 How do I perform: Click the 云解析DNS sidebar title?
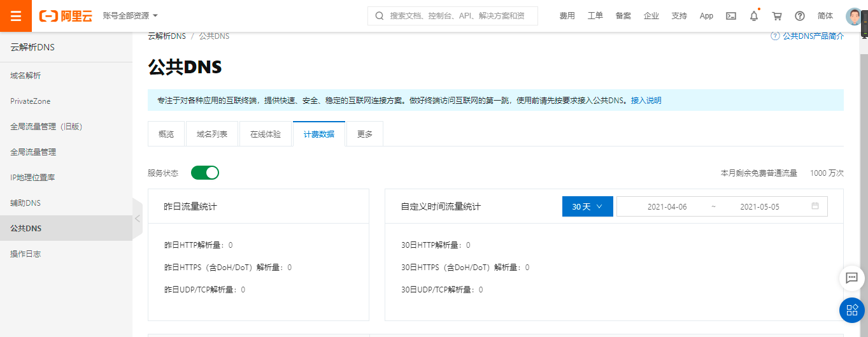click(32, 47)
